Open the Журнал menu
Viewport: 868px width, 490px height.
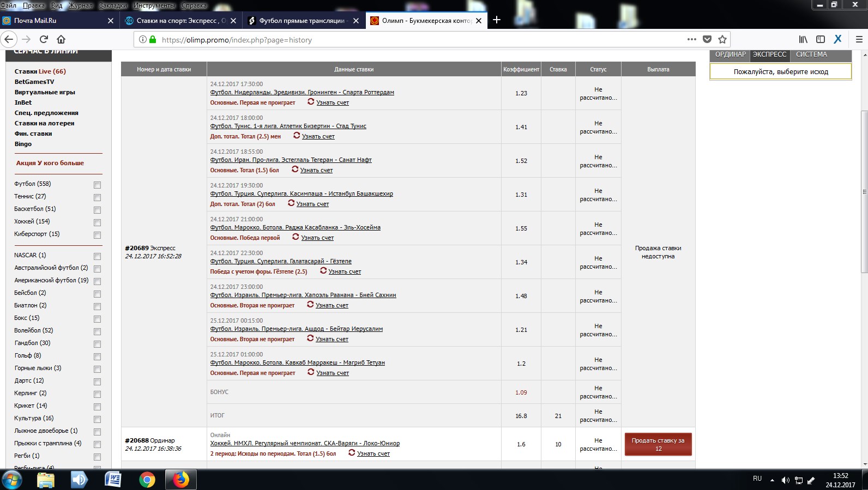pos(81,5)
